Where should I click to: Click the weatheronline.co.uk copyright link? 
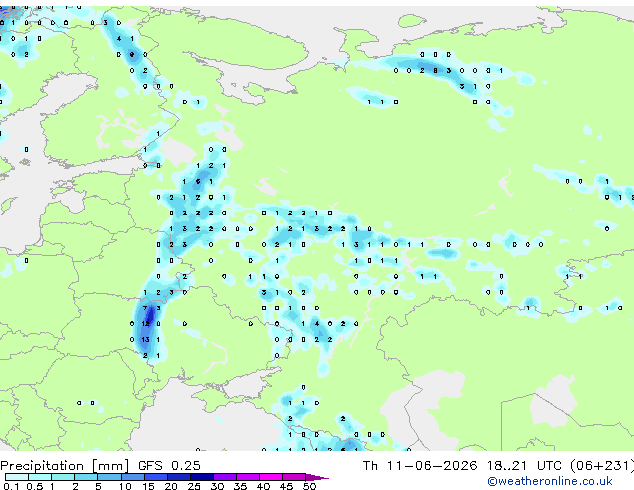tap(550, 481)
